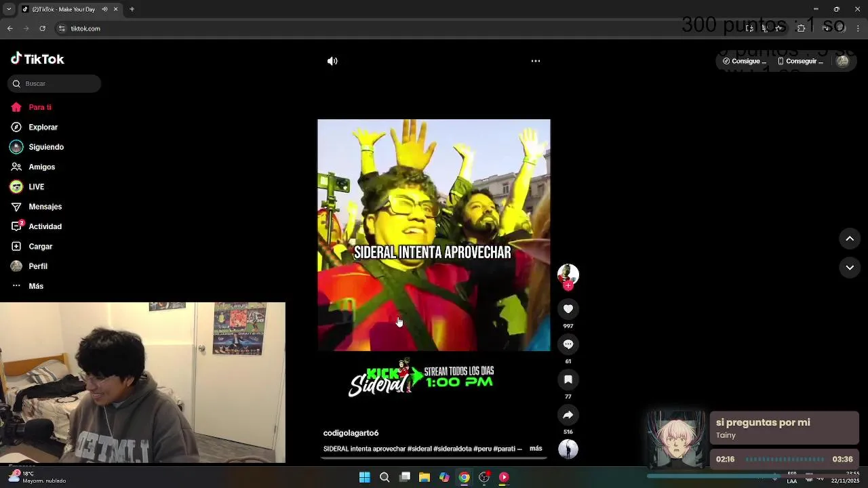The width and height of the screenshot is (868, 488).
Task: Click the video progress bar under caption
Action: (x=434, y=458)
